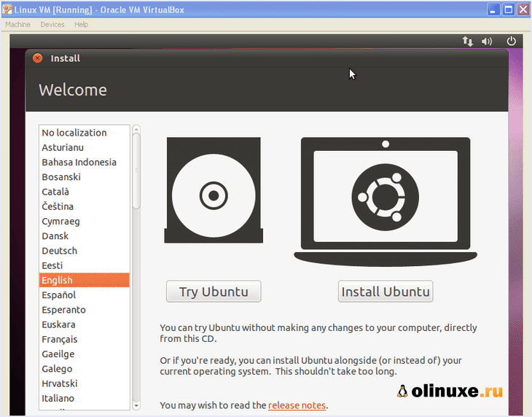Click the CD disc image
The width and height of the screenshot is (532, 417).
click(x=214, y=190)
